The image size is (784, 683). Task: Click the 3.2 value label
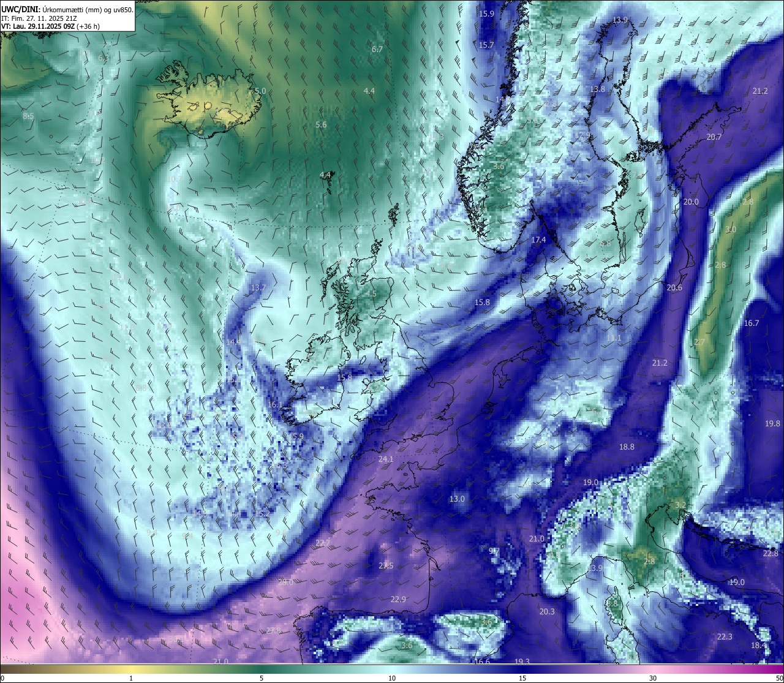(680, 505)
